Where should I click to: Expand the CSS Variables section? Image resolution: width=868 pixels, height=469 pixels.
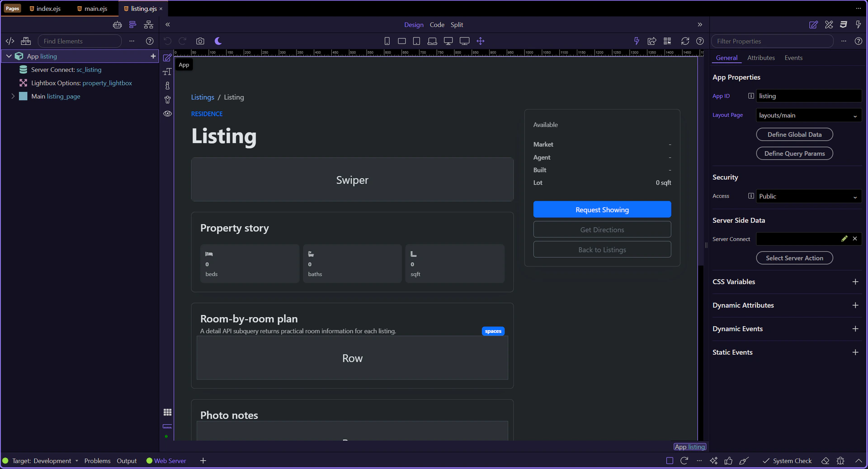(x=855, y=282)
